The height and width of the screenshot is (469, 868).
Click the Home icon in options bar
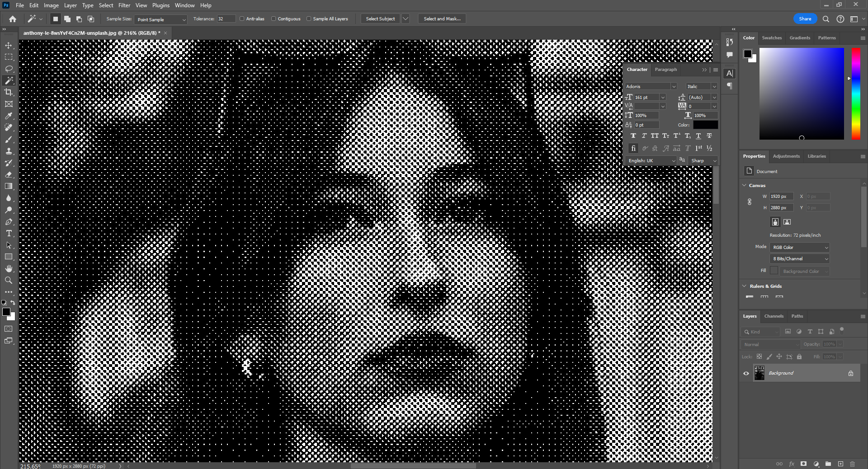[x=13, y=19]
